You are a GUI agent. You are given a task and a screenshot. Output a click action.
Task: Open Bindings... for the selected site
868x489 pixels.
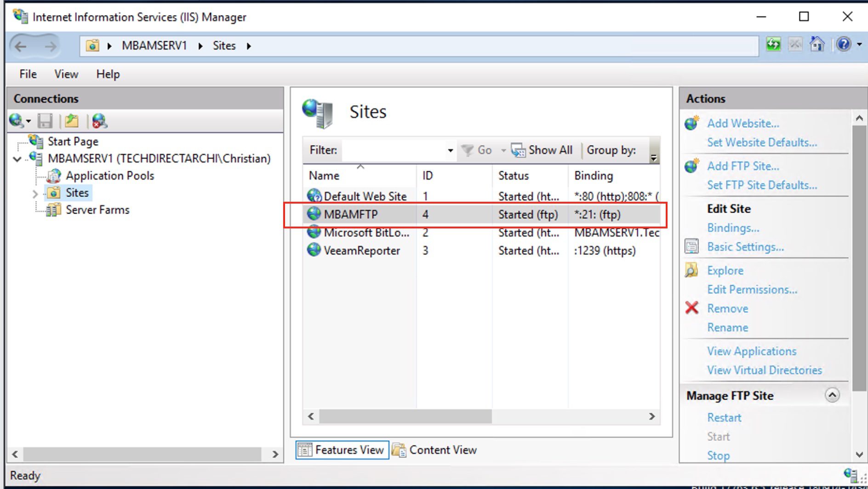733,228
